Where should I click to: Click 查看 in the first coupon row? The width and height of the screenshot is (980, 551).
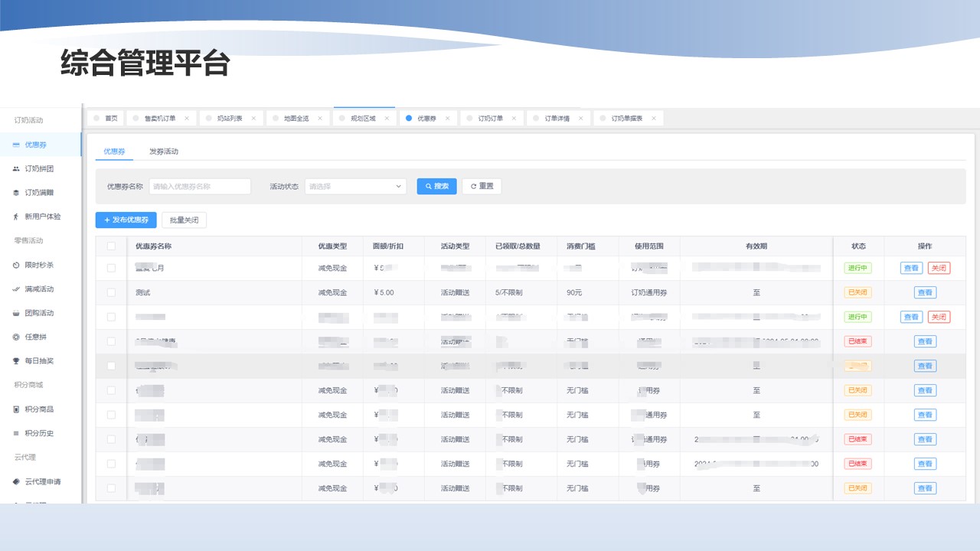point(911,268)
